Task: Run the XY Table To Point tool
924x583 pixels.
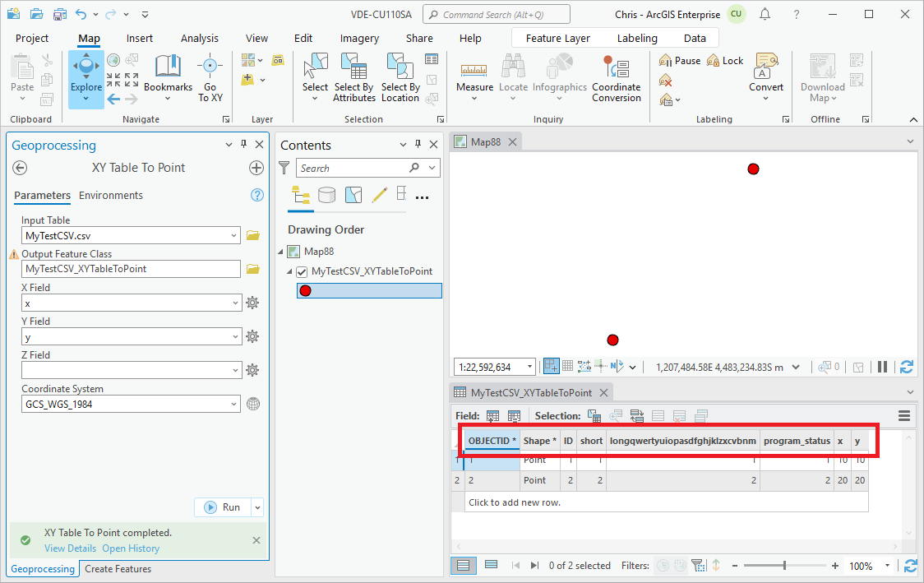Action: pos(224,507)
